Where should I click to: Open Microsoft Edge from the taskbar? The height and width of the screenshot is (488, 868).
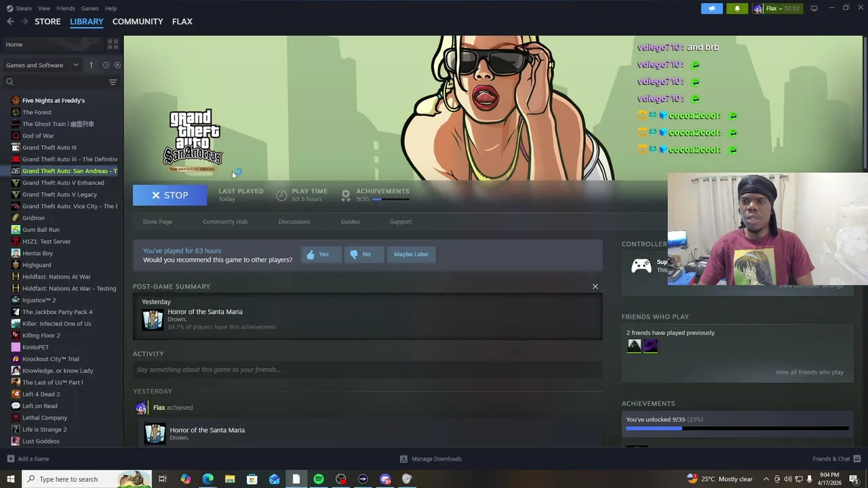208,479
